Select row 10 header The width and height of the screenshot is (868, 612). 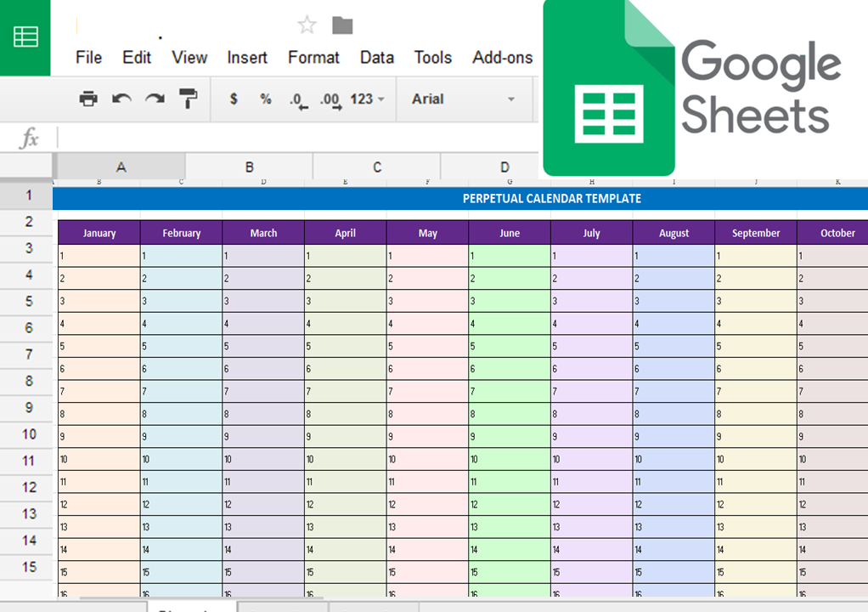tap(28, 434)
